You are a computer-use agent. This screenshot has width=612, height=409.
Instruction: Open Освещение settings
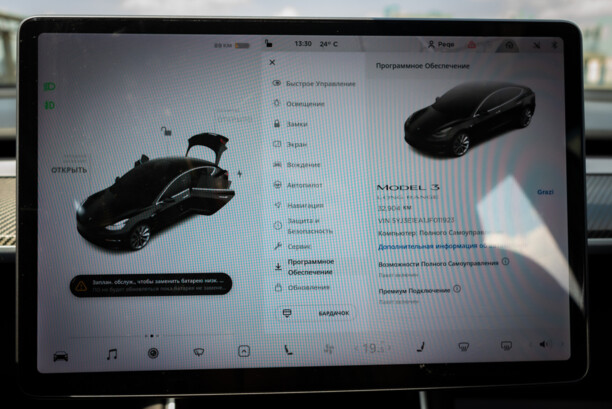(299, 104)
